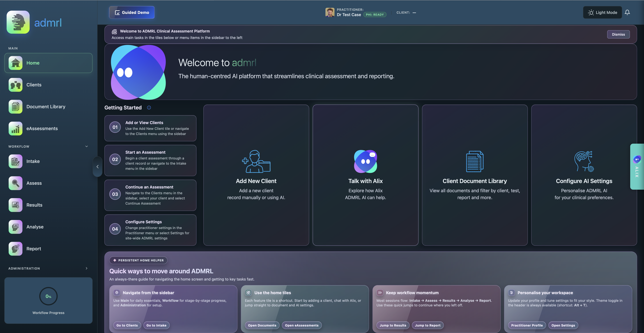Open eAssessments via its bar-chart icon
644x333 pixels.
point(15,129)
